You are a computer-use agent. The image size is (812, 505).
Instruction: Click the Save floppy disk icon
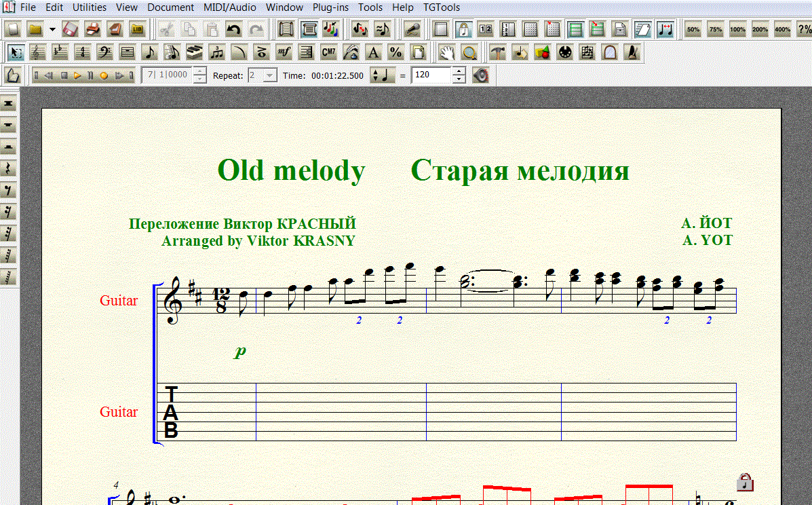tap(70, 29)
